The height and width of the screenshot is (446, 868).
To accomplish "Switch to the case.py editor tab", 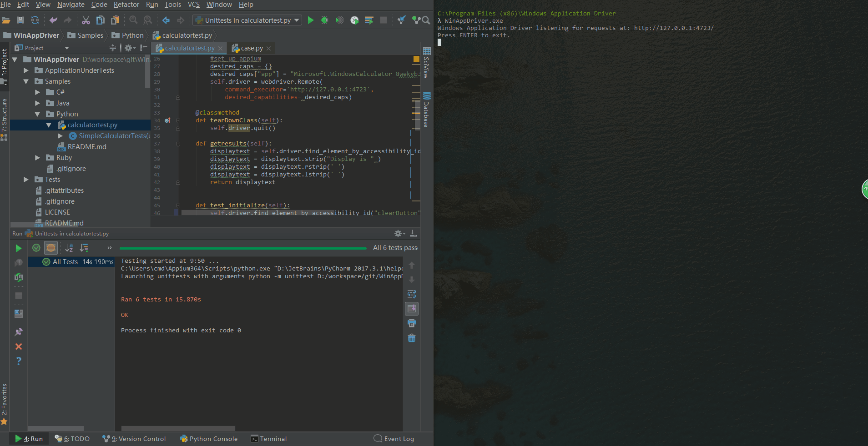I will pyautogui.click(x=251, y=48).
